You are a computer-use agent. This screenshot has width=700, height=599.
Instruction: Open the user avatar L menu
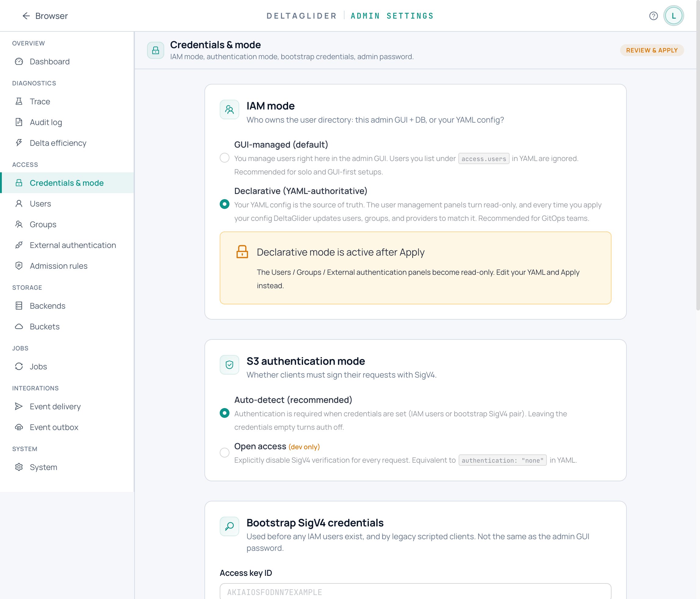674,16
